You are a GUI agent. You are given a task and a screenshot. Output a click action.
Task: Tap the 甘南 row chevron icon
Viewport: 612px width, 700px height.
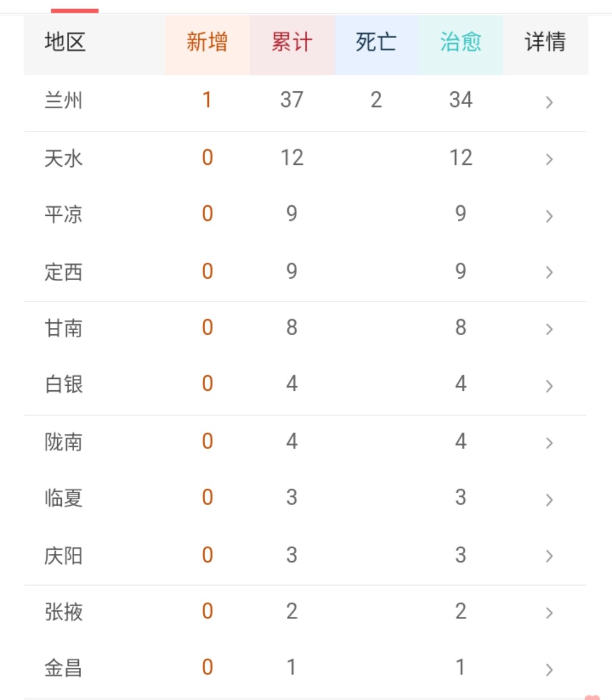549,329
